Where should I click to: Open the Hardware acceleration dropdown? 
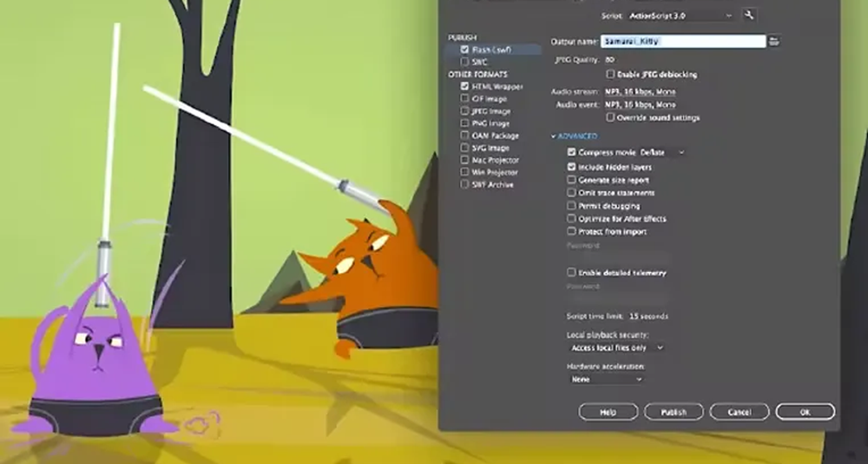click(606, 379)
